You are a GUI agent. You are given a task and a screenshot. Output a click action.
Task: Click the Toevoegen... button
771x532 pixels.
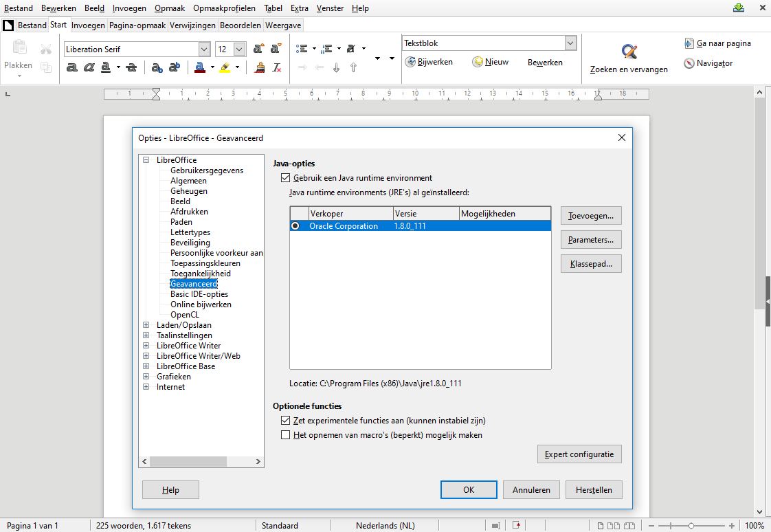[591, 216]
